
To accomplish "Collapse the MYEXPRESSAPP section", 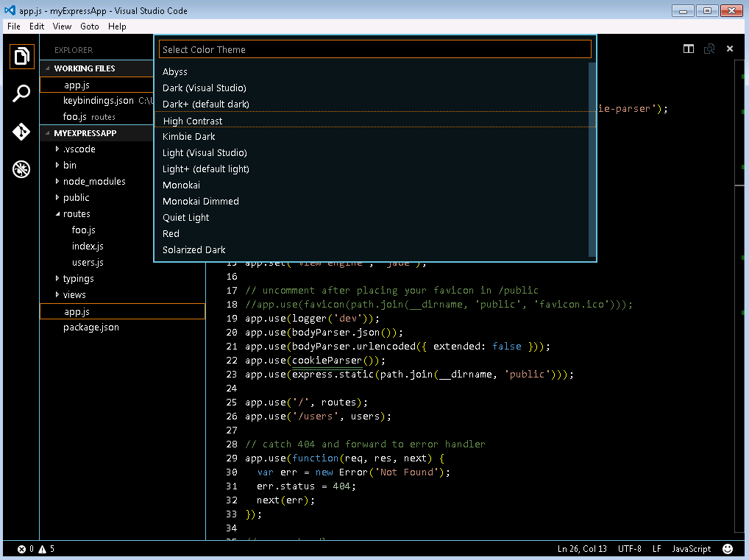I will pyautogui.click(x=85, y=133).
